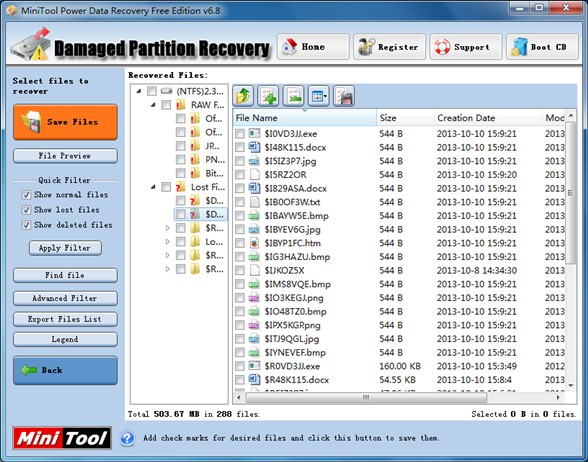
Task: Check the box for $I5RZ2OR
Action: (x=240, y=175)
